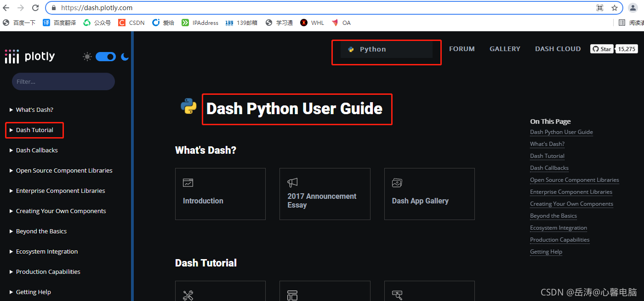Open the IPAddress bookmark
The image size is (644, 301).
click(200, 23)
